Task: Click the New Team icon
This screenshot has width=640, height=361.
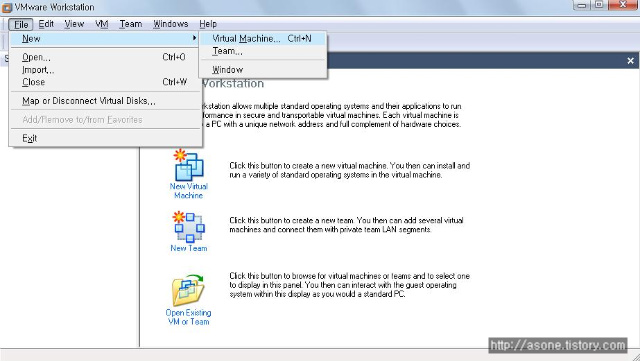Action: click(189, 227)
